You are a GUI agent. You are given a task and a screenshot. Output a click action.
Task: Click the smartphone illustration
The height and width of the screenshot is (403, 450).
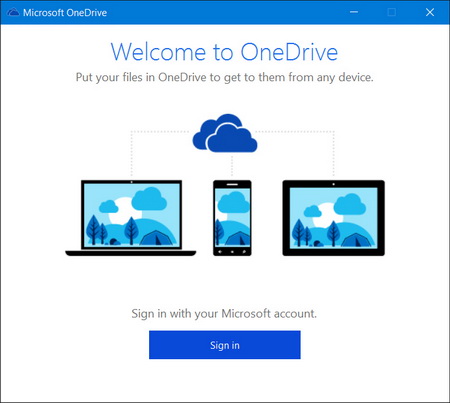pos(232,218)
